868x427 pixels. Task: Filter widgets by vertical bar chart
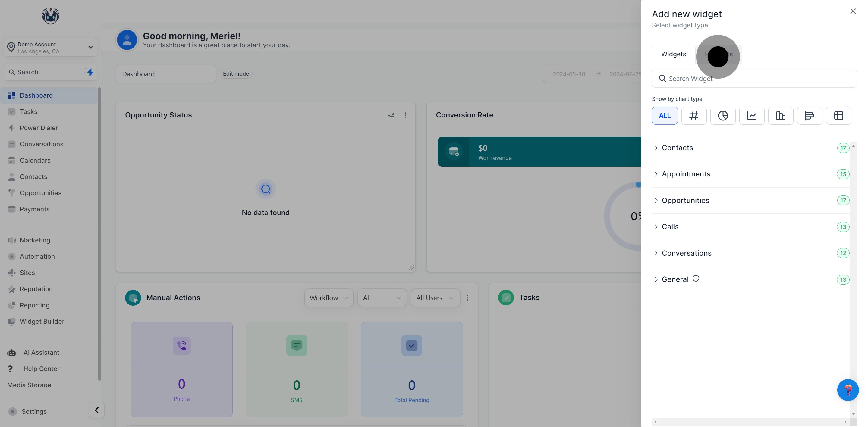pyautogui.click(x=780, y=116)
